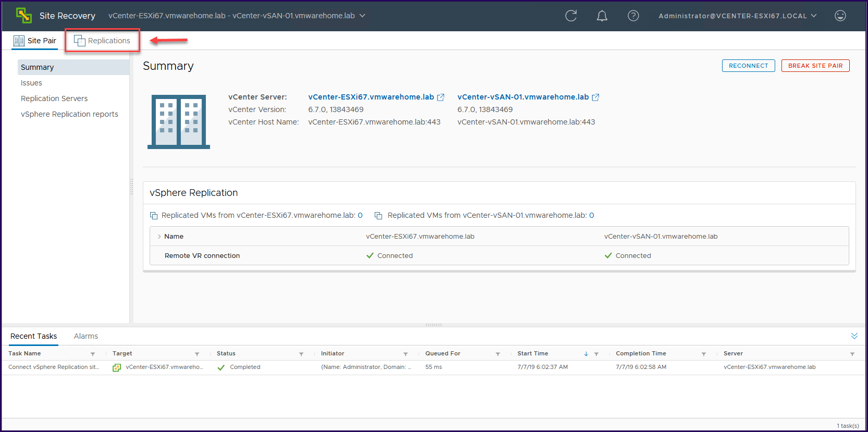Image resolution: width=868 pixels, height=432 pixels.
Task: Click the RECONNECT button
Action: [x=749, y=66]
